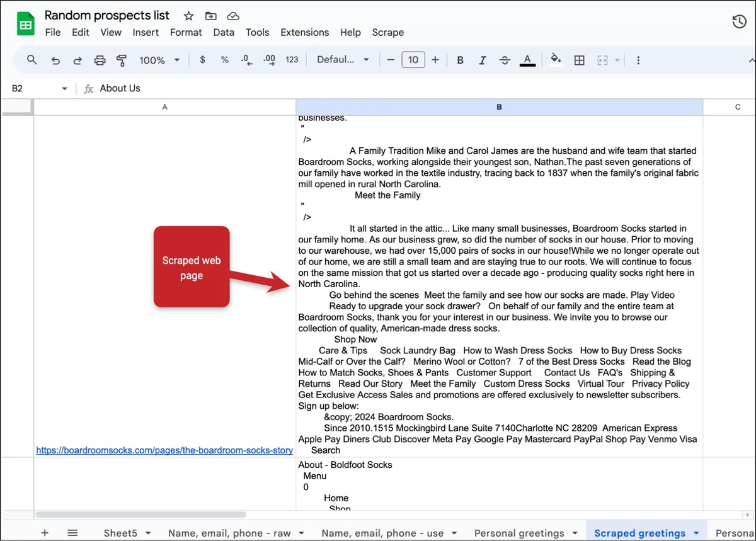
Task: Select column C header
Action: click(x=738, y=107)
